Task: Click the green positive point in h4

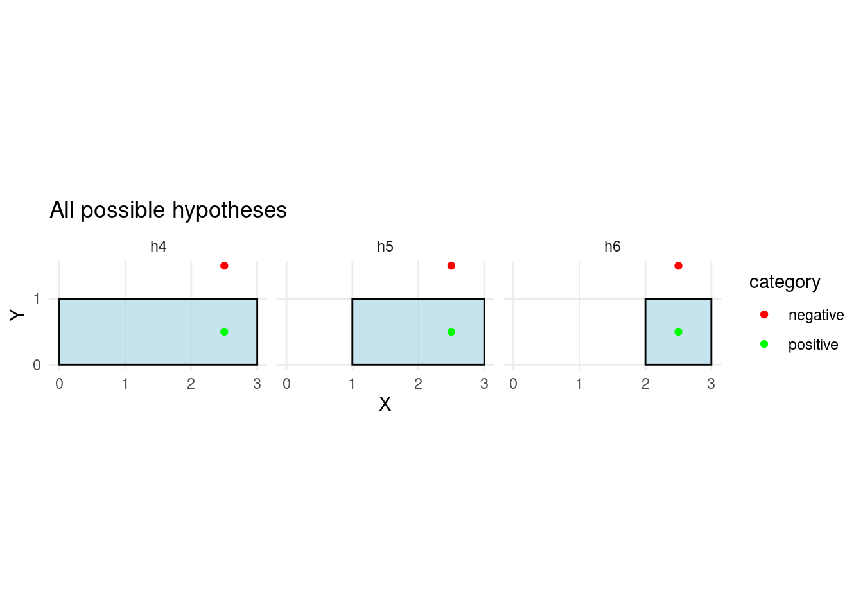Action: tap(224, 332)
